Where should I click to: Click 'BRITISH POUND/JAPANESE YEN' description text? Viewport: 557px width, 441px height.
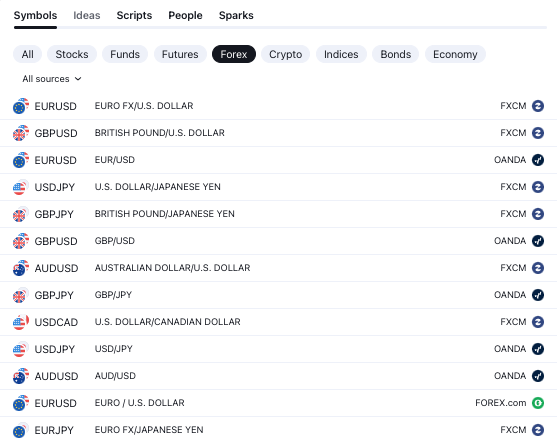pyautogui.click(x=164, y=214)
